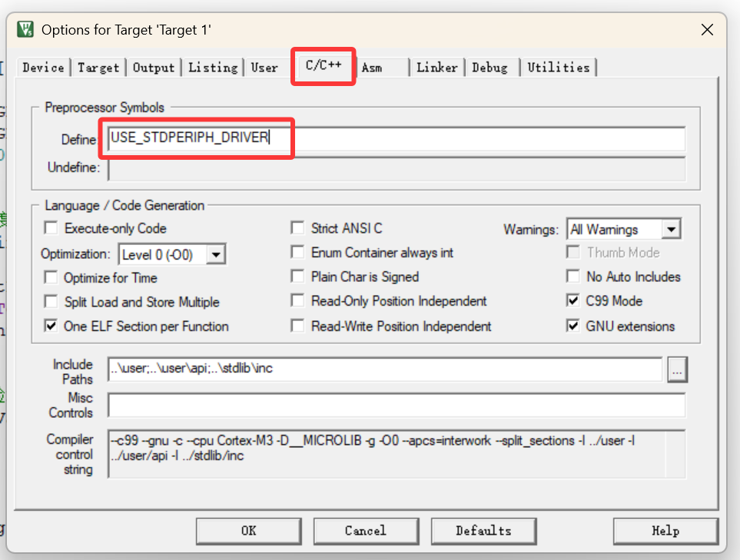Enable Read-Write Position Independent

297,326
